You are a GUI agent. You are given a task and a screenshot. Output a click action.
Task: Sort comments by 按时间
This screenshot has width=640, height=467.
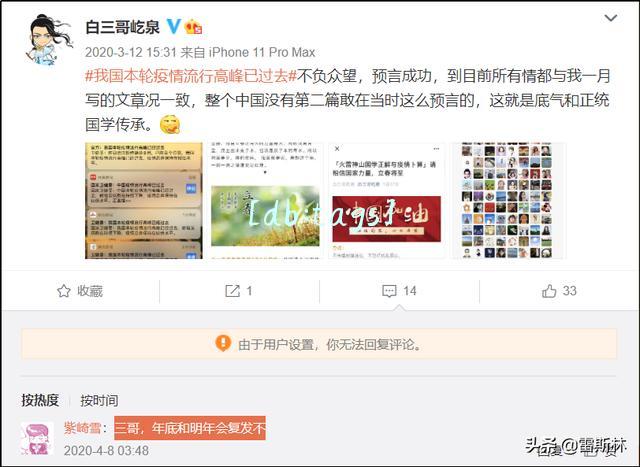coord(99,400)
